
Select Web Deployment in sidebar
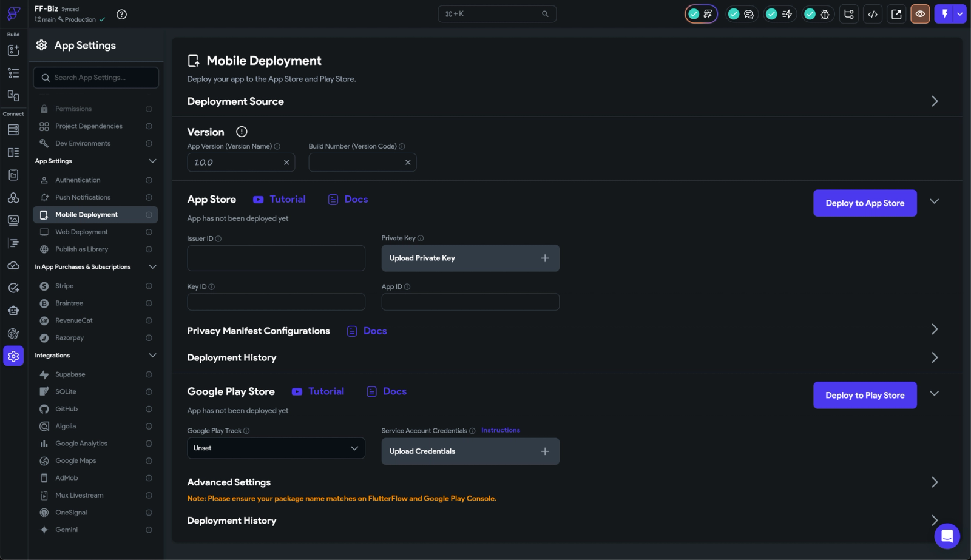coord(95,232)
